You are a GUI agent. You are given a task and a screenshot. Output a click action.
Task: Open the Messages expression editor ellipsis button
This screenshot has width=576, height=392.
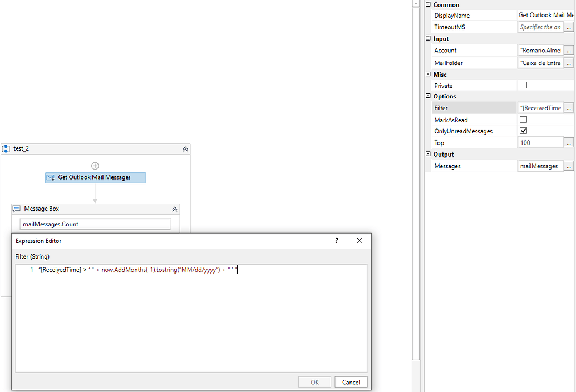(x=569, y=166)
